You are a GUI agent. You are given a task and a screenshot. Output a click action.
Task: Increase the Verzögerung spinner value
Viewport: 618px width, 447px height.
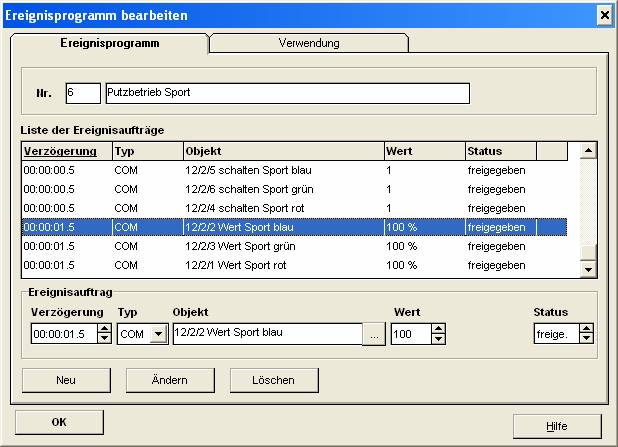coord(104,330)
